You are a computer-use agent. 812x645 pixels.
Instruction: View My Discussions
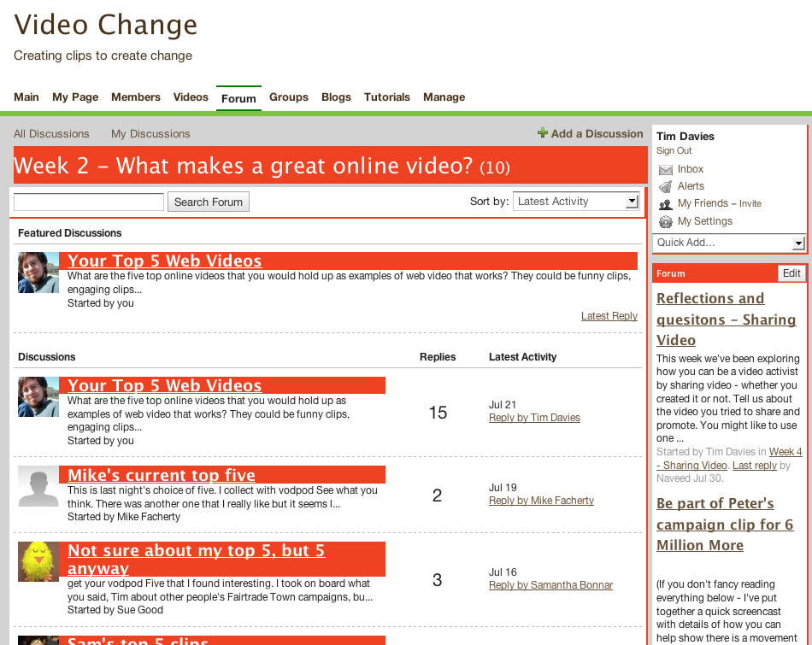[150, 134]
